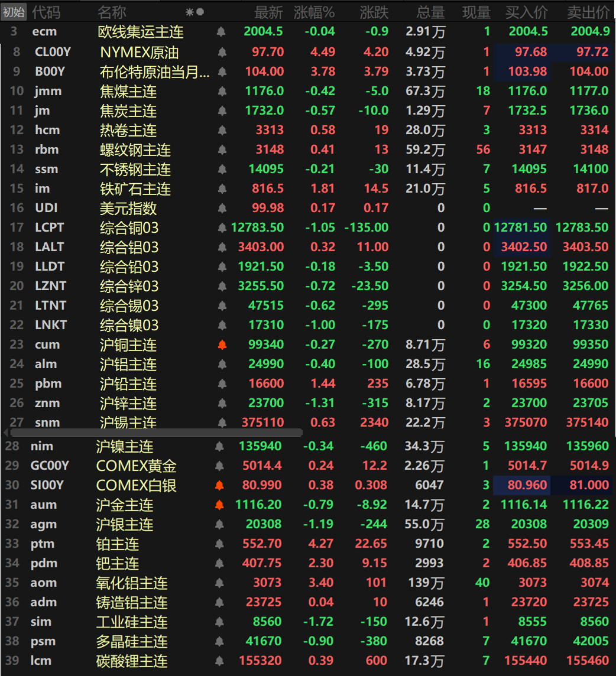The width and height of the screenshot is (616, 676).
Task: Click the red alert bell for 沪金主连
Action: [219, 505]
